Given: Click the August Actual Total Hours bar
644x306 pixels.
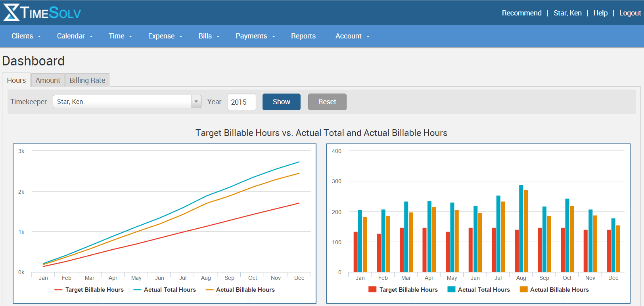Looking at the screenshot, I should (x=521, y=228).
